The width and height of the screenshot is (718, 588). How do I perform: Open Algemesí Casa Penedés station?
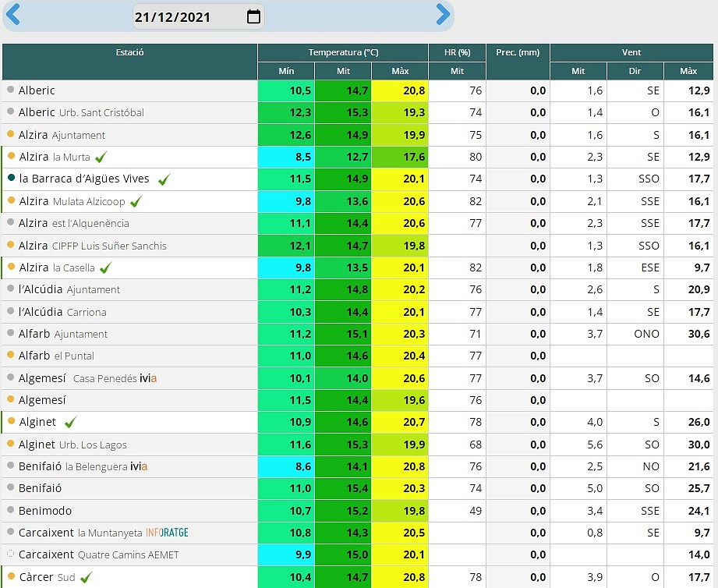pyautogui.click(x=78, y=379)
